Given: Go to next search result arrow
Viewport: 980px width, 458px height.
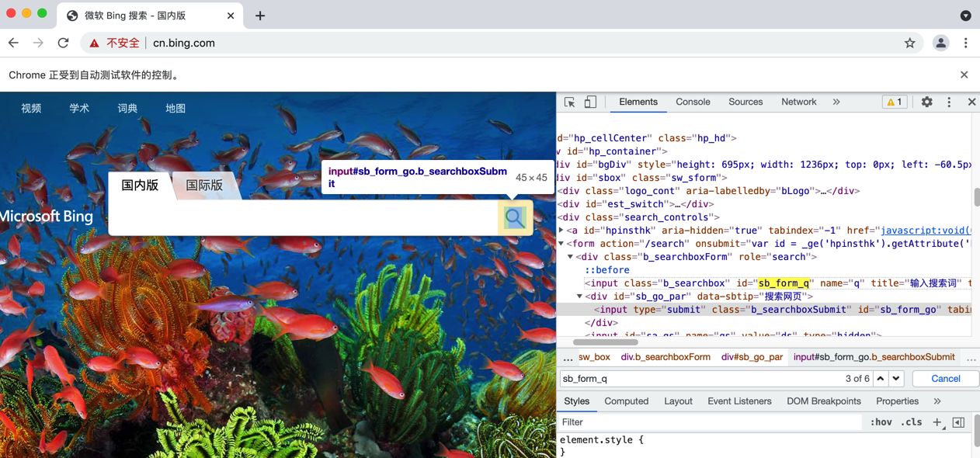Looking at the screenshot, I should [x=896, y=379].
